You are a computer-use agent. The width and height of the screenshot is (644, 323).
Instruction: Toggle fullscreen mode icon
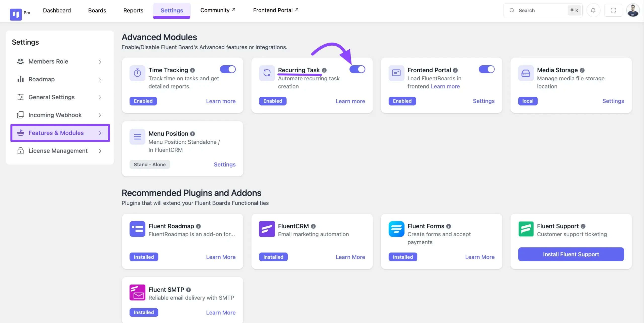613,10
